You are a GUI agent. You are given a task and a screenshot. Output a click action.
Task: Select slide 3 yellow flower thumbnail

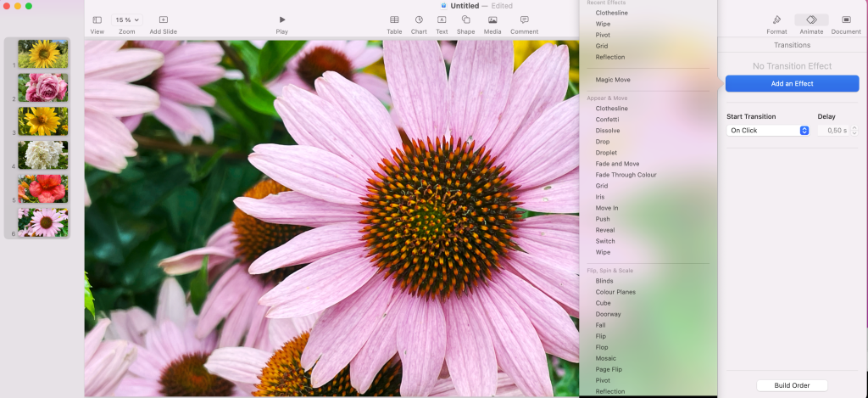43,121
